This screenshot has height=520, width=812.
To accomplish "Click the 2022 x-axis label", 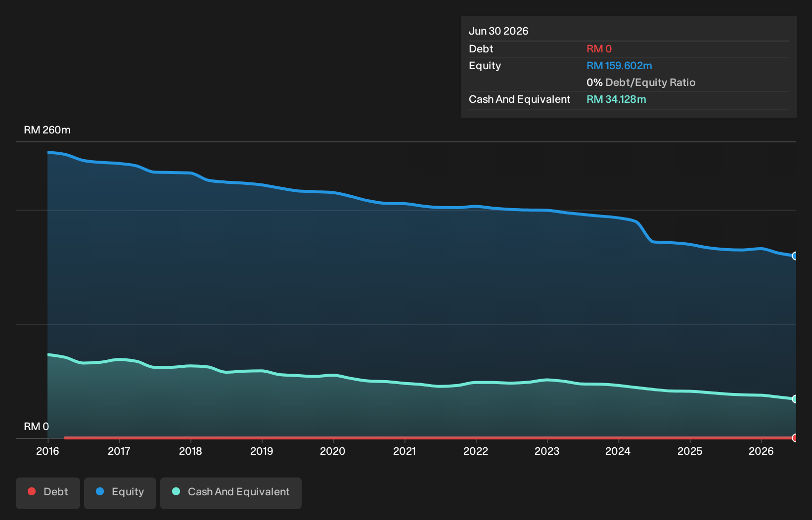I will [476, 451].
